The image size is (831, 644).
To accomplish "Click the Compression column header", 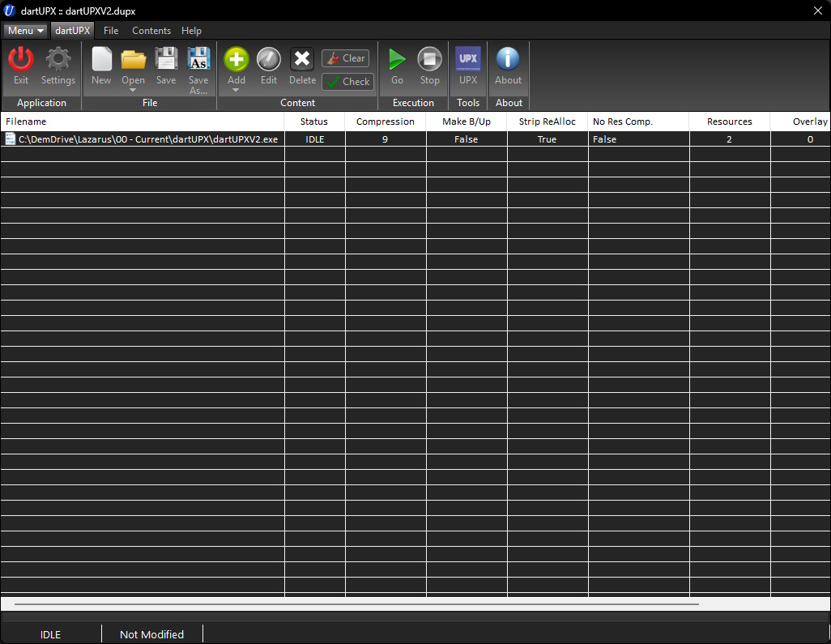I will point(386,122).
